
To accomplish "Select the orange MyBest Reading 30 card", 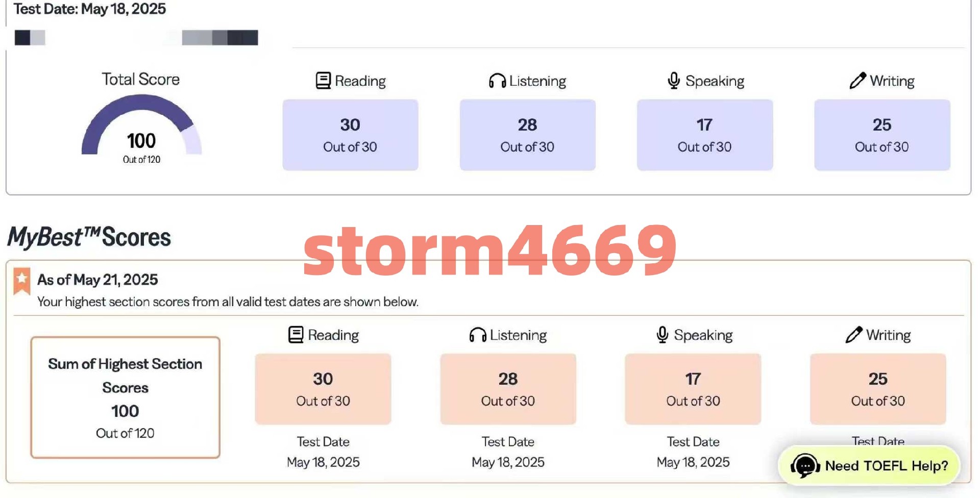I will click(323, 389).
